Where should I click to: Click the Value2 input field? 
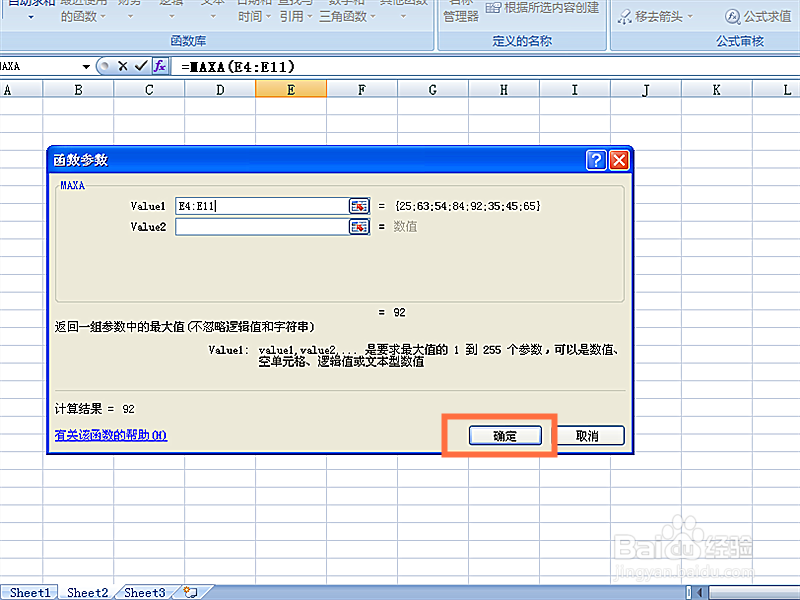[x=262, y=227]
